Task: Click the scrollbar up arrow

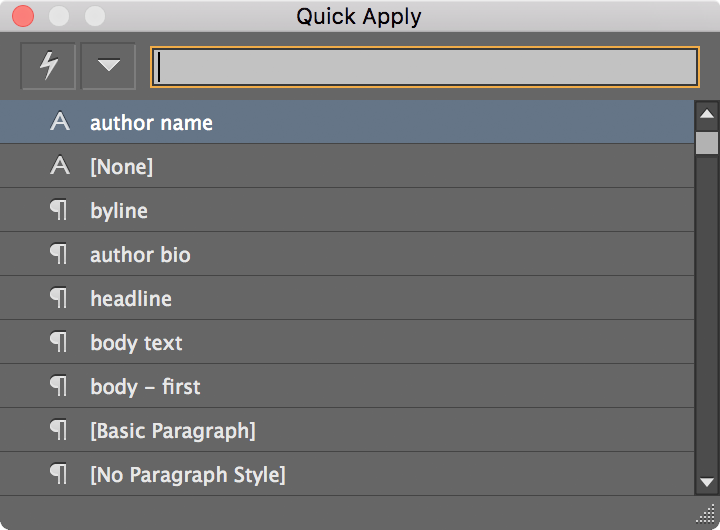Action: pos(707,113)
